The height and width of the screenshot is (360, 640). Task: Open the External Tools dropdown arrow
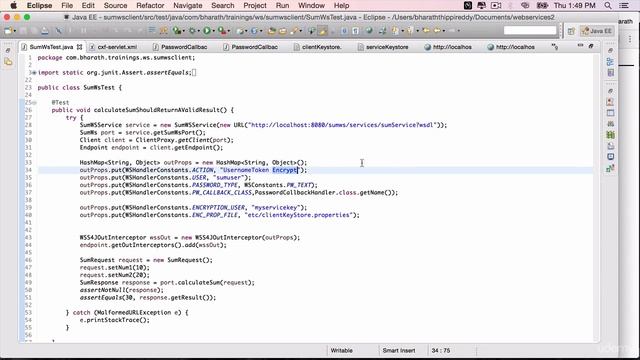229,31
